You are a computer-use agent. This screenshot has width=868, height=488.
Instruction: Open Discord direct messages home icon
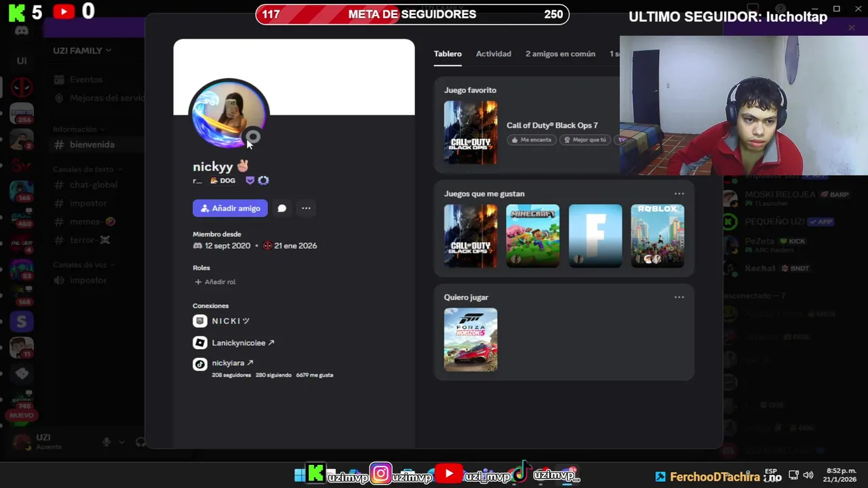[22, 31]
